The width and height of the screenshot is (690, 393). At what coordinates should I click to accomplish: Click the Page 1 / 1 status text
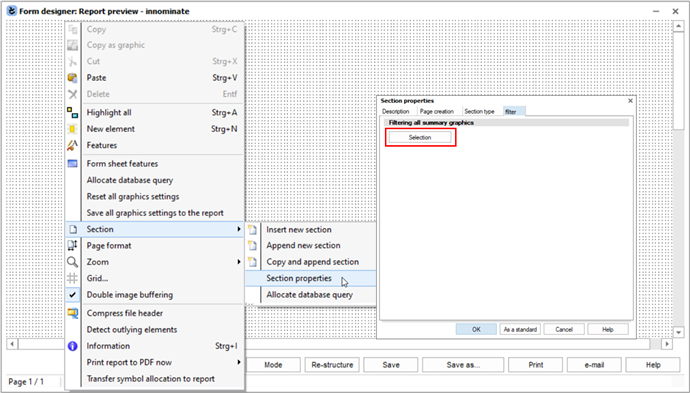[26, 382]
